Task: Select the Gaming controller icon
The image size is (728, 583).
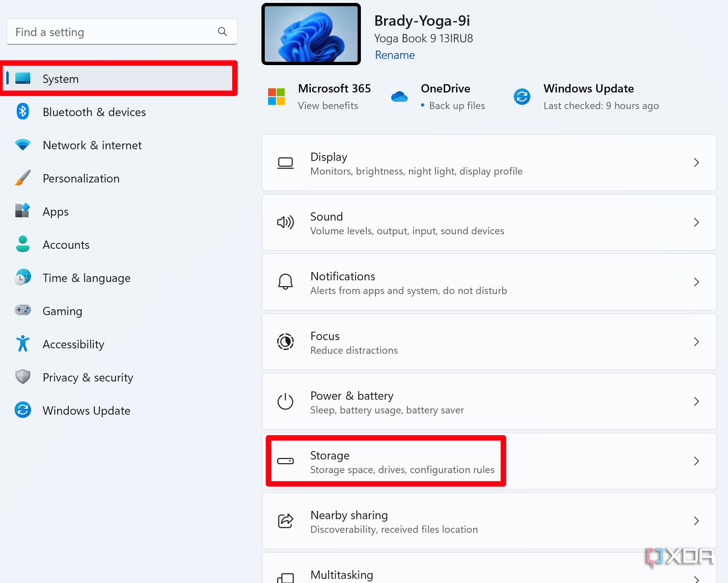Action: [x=22, y=311]
